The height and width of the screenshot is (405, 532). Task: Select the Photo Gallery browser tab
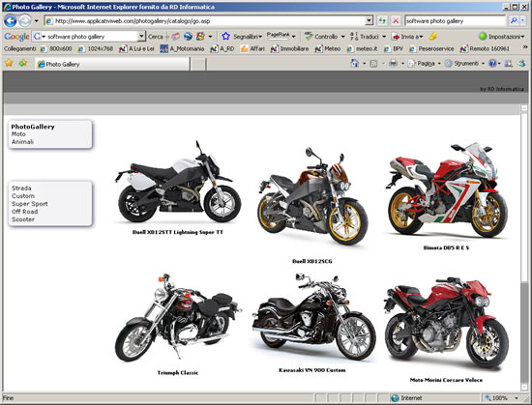(112, 64)
